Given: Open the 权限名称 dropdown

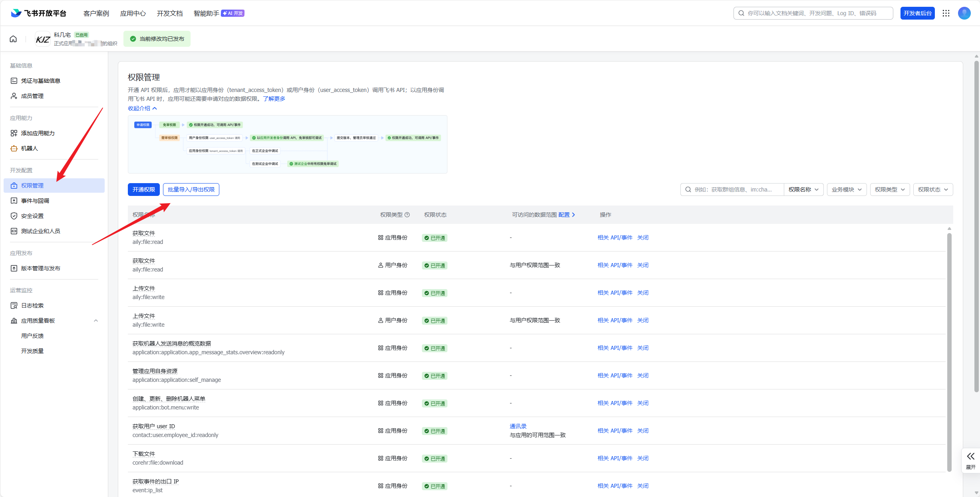Looking at the screenshot, I should 803,190.
